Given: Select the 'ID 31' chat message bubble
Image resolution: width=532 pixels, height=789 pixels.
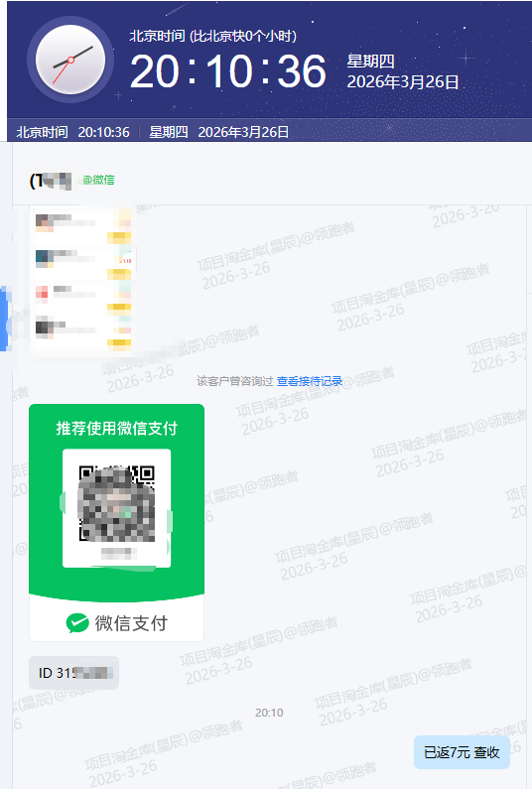Looking at the screenshot, I should coord(74,673).
